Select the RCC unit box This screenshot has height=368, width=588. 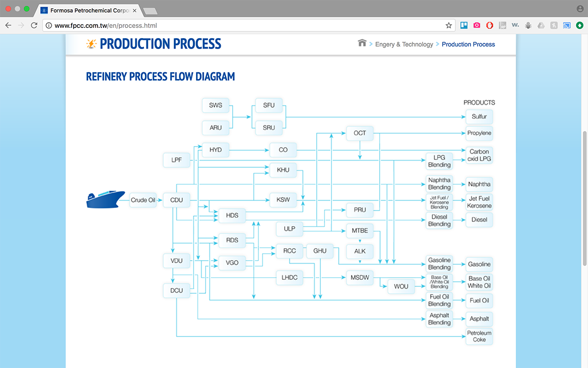[289, 251]
